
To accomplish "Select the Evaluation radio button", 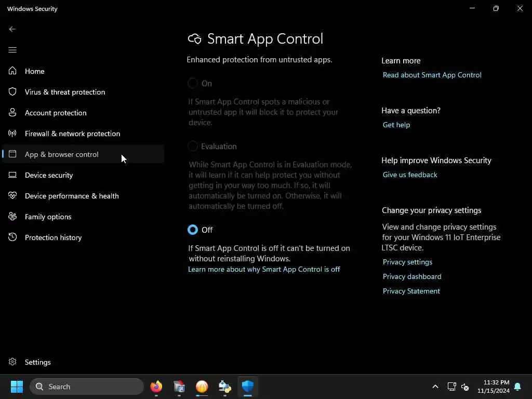I will point(193,146).
